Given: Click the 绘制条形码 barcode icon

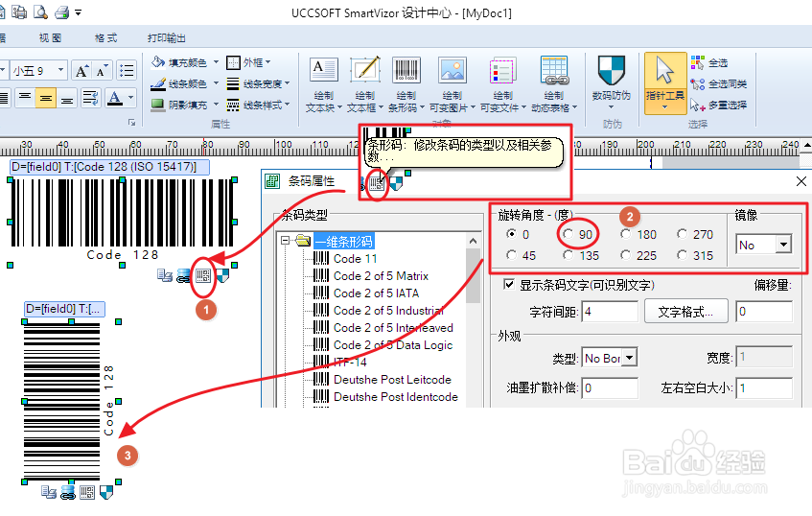Looking at the screenshot, I should (406, 70).
